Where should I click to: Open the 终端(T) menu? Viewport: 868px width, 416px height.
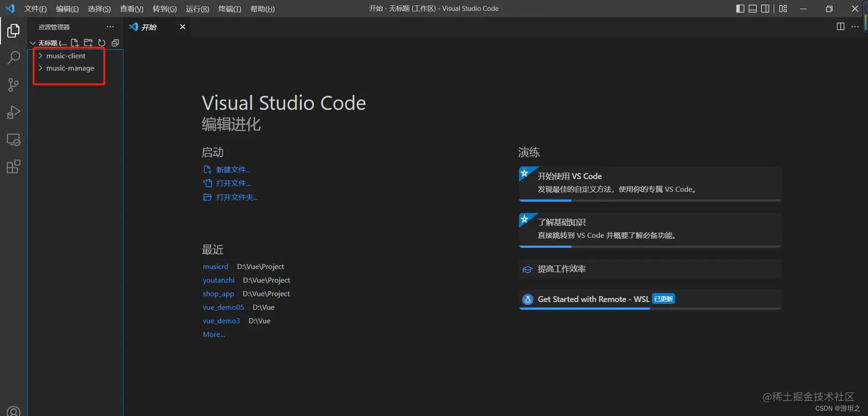[x=230, y=9]
